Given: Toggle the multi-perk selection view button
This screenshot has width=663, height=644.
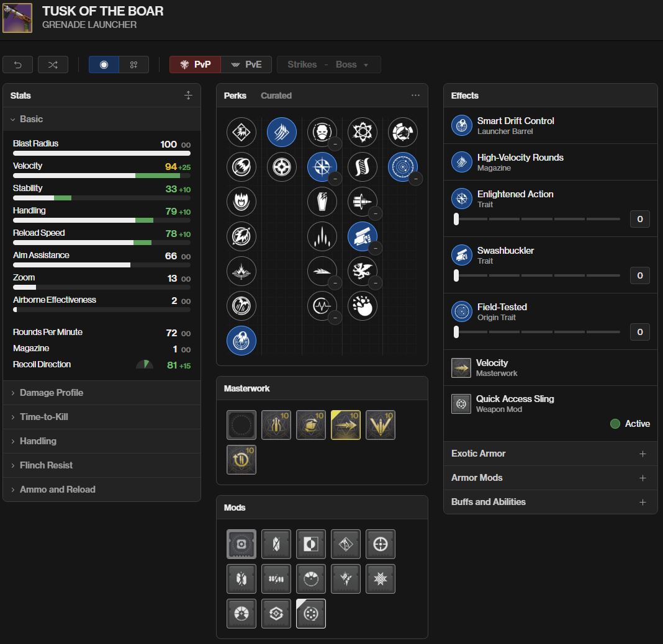Looking at the screenshot, I should coord(133,65).
